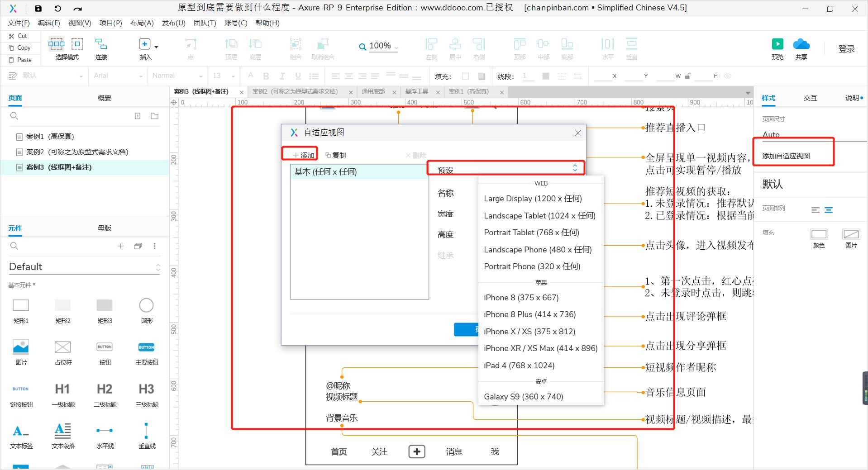Choose the intersected selection mode icon
The width and height of the screenshot is (868, 470).
[x=56, y=44]
